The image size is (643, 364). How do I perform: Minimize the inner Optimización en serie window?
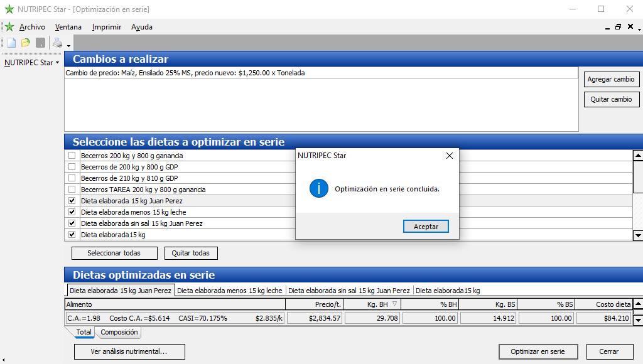pos(607,28)
